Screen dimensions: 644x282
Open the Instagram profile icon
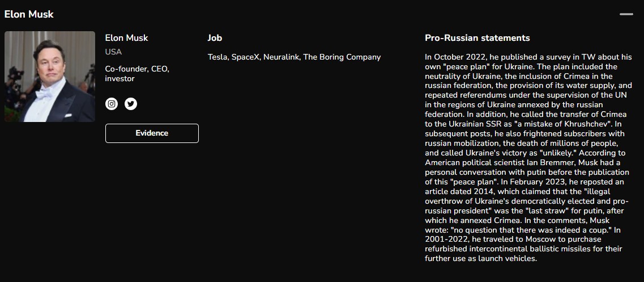112,104
